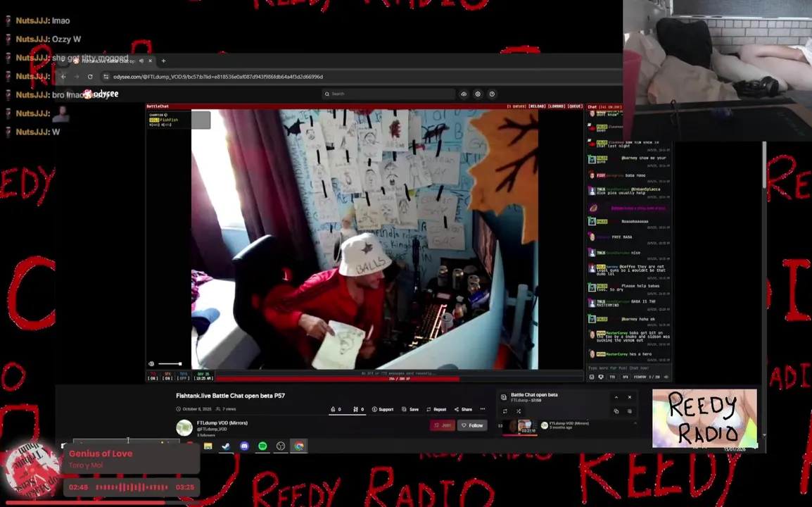Click the video volume speaker icon
Image resolution: width=812 pixels, height=507 pixels.
tap(151, 364)
